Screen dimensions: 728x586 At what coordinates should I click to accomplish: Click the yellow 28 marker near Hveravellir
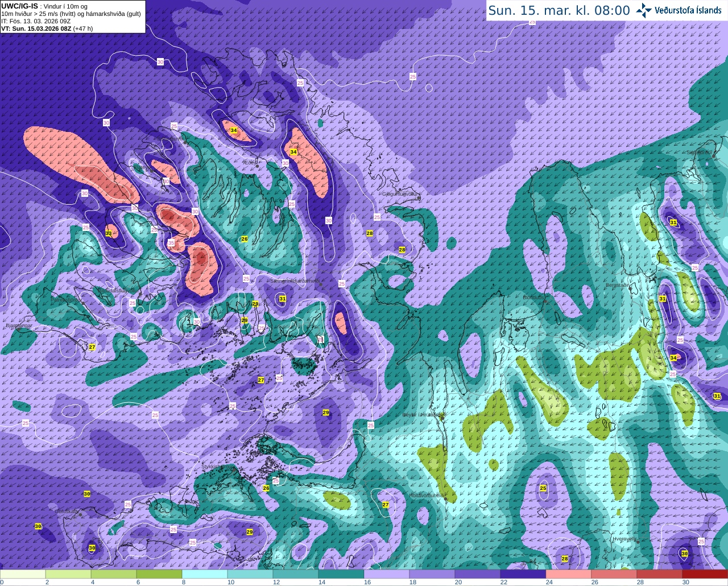[x=565, y=559]
